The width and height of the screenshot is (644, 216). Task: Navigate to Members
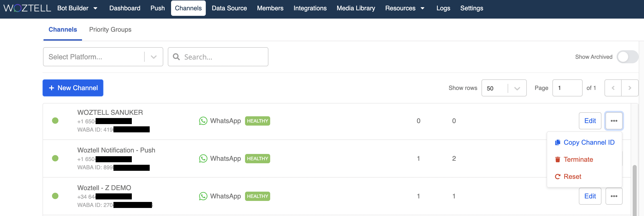pos(270,8)
